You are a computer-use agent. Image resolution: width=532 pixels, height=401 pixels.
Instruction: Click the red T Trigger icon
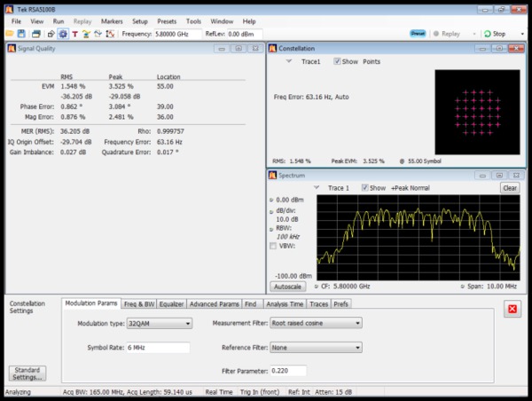pyautogui.click(x=74, y=34)
